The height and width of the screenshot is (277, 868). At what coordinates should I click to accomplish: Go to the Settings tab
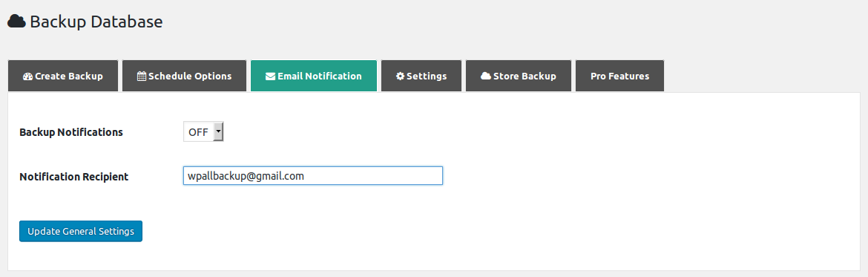pos(421,76)
